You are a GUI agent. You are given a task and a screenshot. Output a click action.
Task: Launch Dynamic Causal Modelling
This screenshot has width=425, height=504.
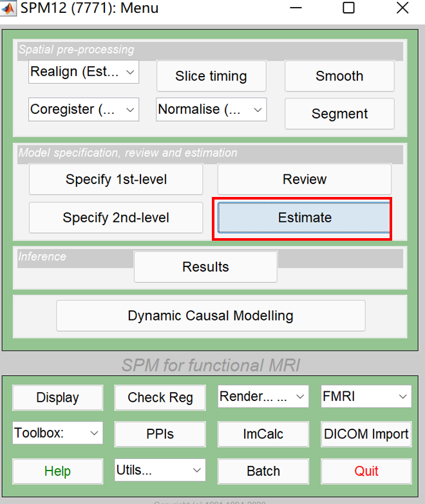pyautogui.click(x=211, y=315)
